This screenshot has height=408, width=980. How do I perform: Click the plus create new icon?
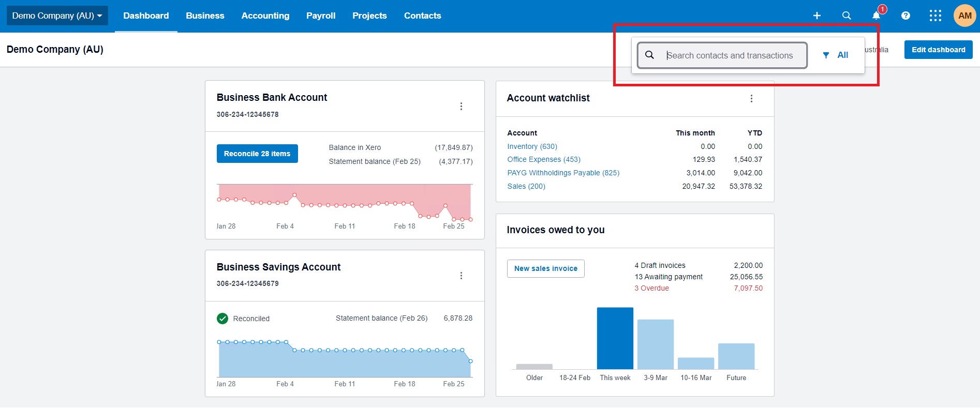tap(816, 16)
